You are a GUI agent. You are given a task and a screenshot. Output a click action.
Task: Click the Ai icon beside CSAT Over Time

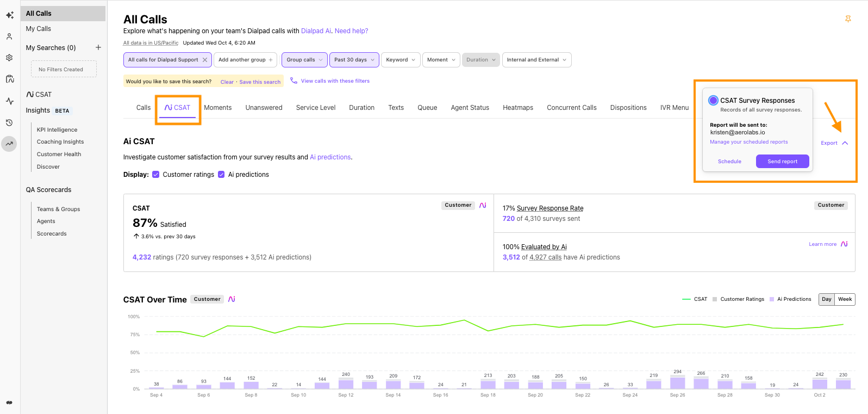click(232, 299)
